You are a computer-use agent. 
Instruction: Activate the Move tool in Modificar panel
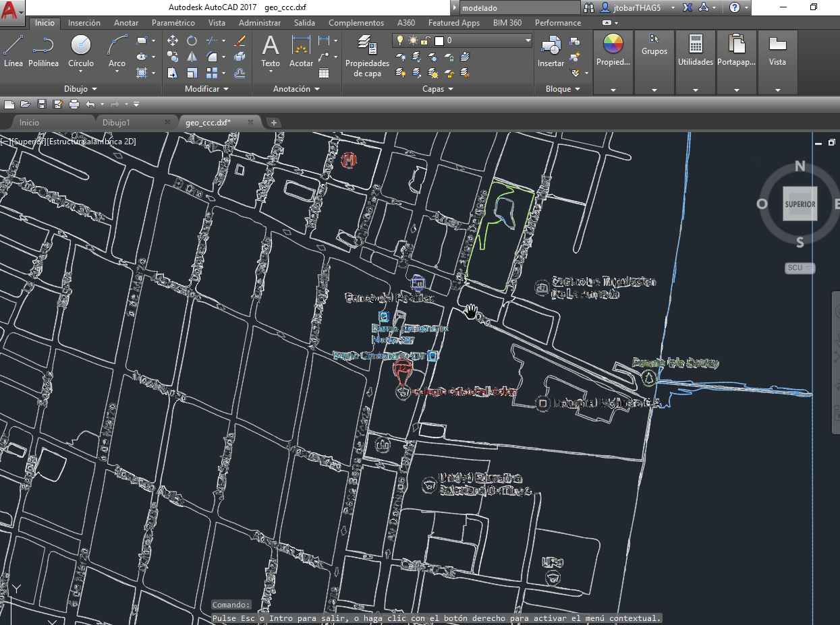tap(173, 40)
